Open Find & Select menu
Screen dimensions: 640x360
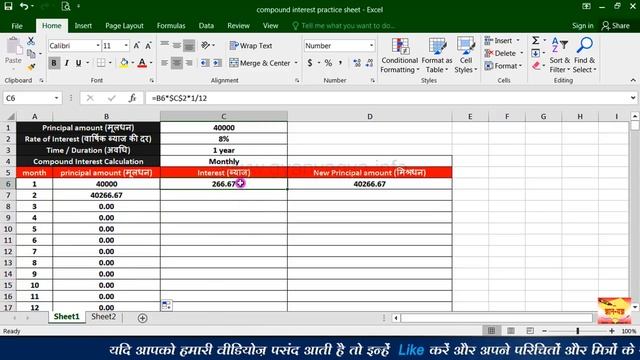tap(584, 55)
